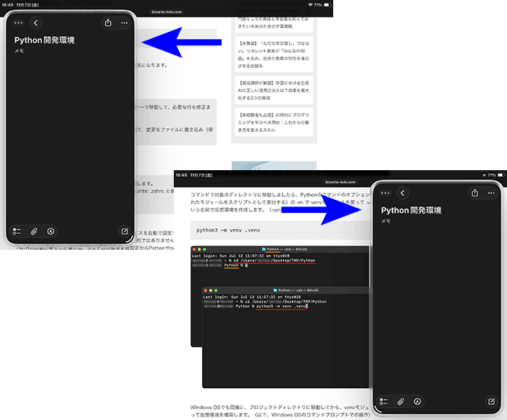Open the 【現役講師が解説】 生成AI article card
The height and width of the screenshot is (420, 507).
point(274,91)
